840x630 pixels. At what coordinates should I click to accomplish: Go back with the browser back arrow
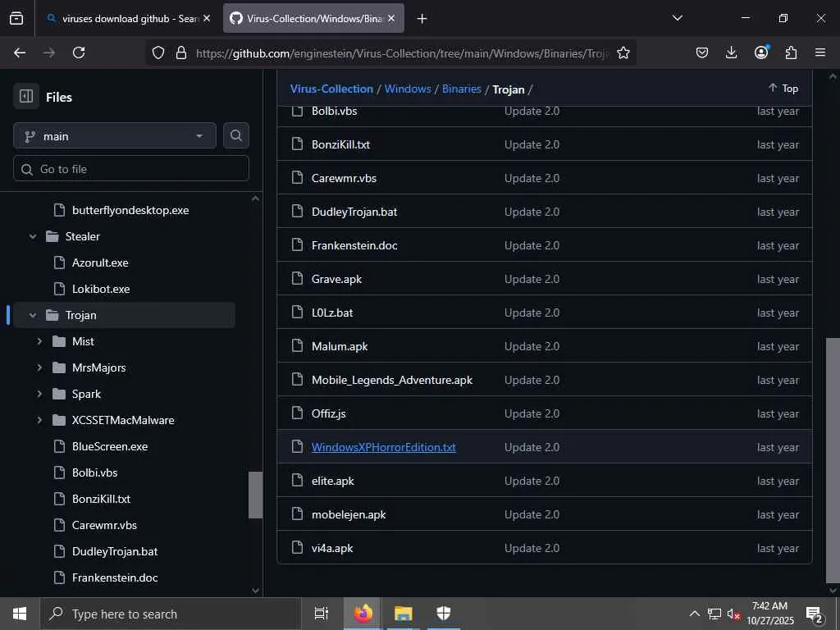point(20,52)
